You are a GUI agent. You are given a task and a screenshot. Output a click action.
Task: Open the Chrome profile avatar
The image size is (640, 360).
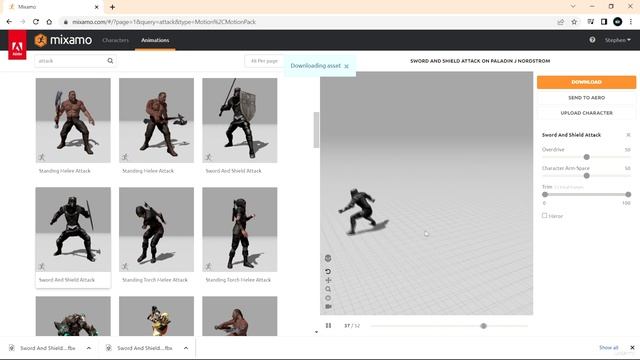click(618, 22)
